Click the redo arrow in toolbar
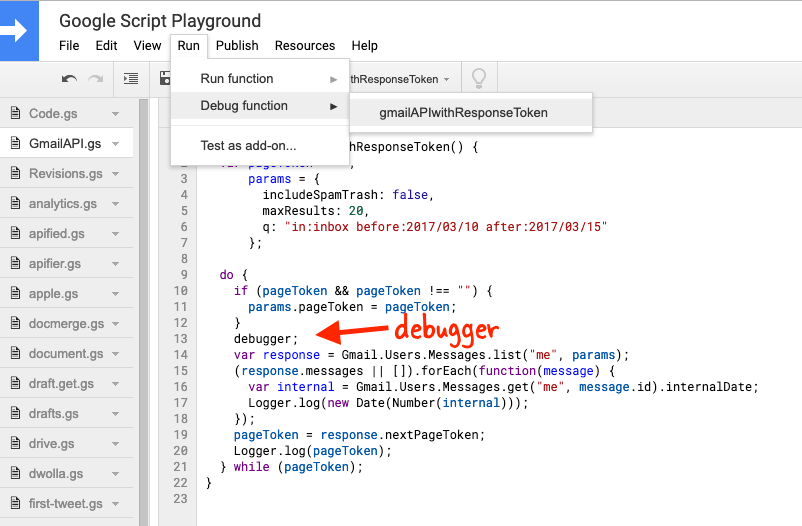Viewport: 802px width, 526px height. (x=96, y=79)
